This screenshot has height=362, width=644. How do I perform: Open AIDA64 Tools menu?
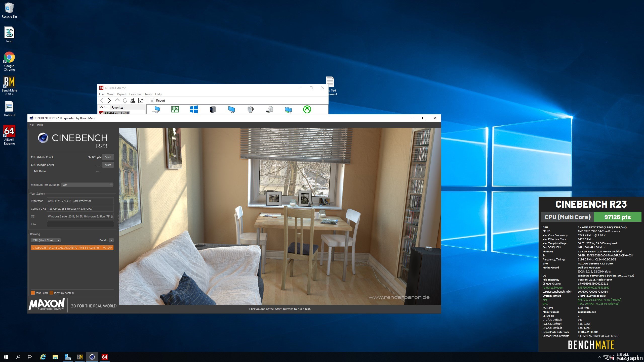click(148, 94)
